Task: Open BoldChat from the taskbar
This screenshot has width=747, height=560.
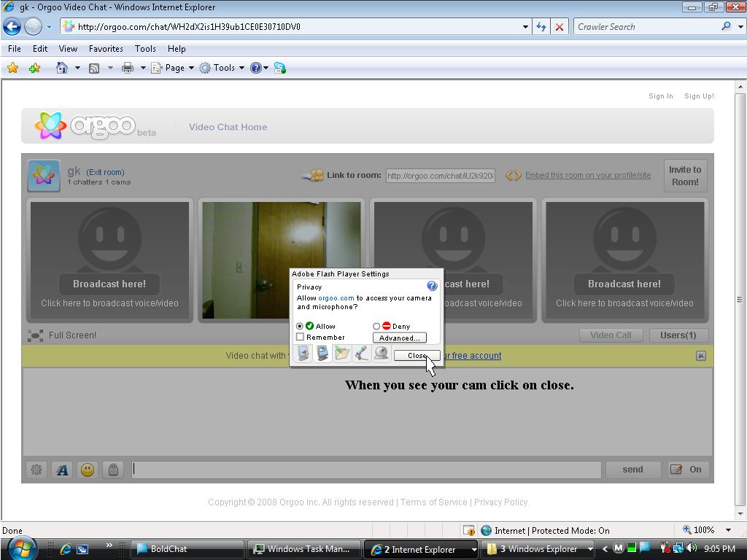Action: [x=187, y=549]
